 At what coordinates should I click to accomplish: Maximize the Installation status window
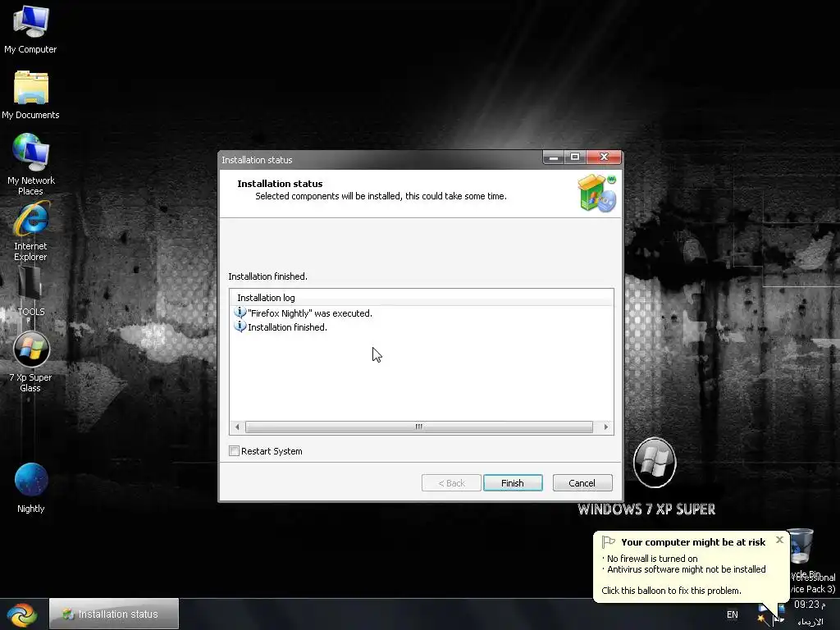click(575, 157)
